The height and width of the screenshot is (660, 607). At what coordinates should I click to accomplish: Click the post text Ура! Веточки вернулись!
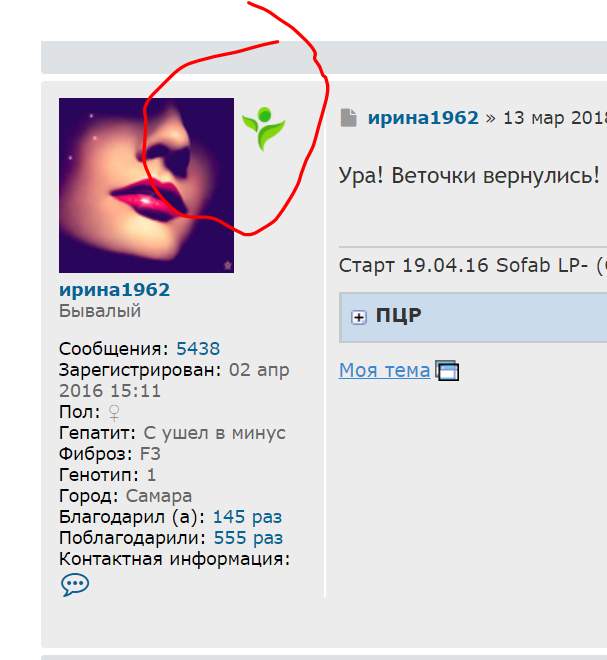tap(469, 175)
